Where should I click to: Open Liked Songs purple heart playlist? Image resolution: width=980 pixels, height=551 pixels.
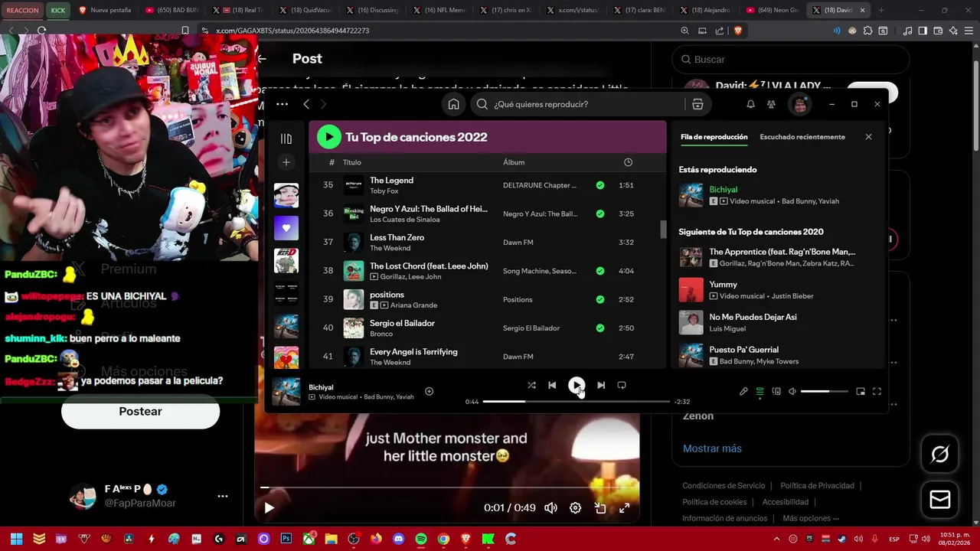coord(286,228)
